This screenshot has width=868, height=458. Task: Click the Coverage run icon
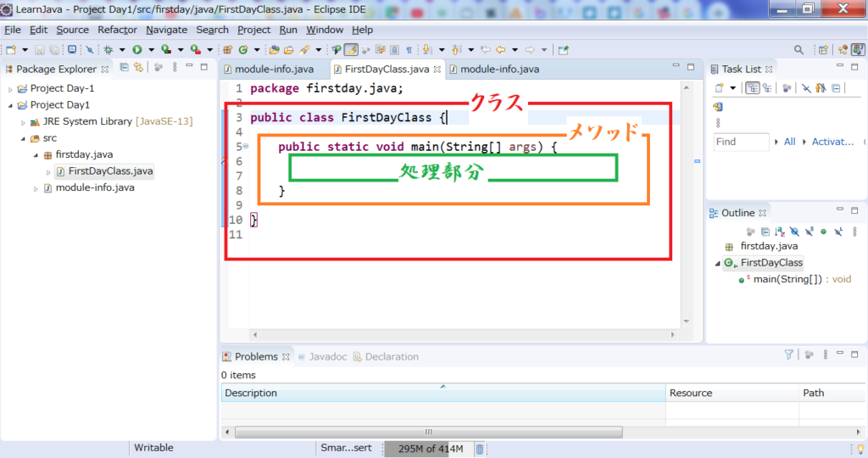tap(166, 50)
